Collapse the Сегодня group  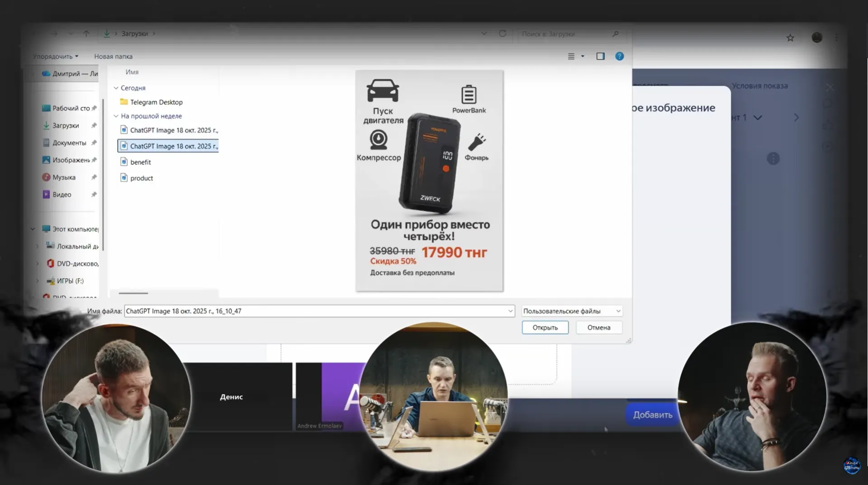point(116,88)
